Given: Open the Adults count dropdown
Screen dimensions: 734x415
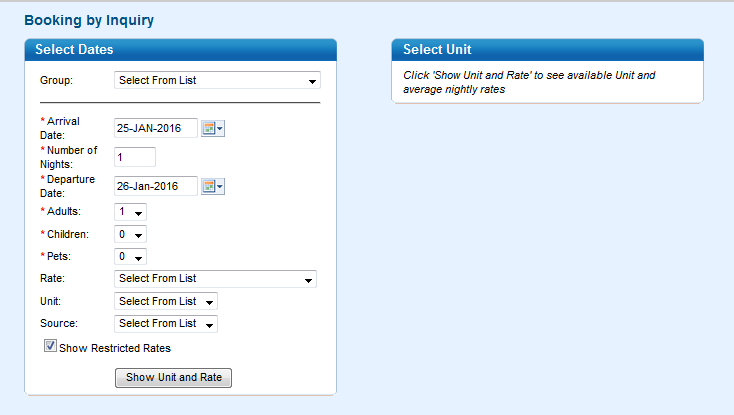Looking at the screenshot, I should tap(130, 212).
